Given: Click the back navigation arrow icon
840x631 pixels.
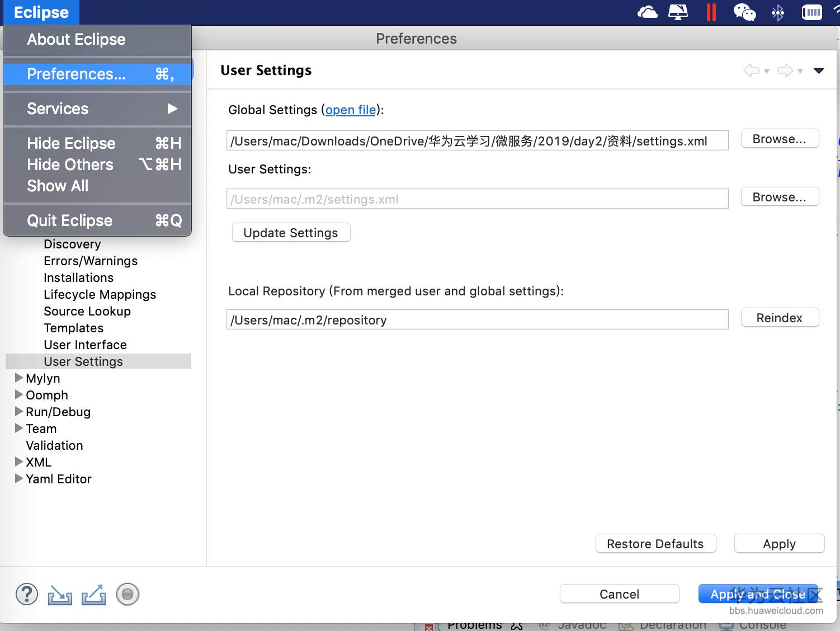Looking at the screenshot, I should pos(751,70).
